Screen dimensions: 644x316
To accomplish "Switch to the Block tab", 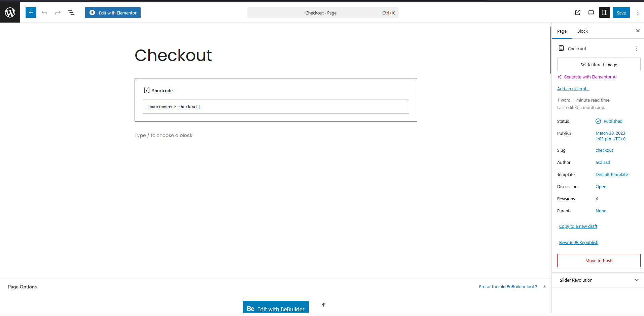I will coord(582,31).
